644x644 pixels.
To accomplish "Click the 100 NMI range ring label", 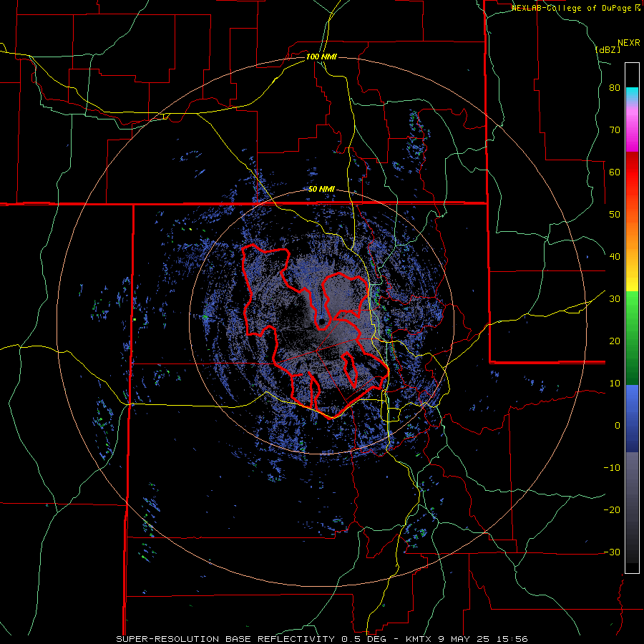I will pos(321,57).
